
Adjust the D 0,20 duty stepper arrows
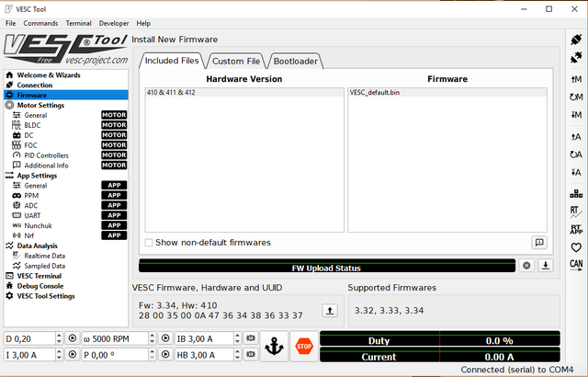tap(59, 338)
